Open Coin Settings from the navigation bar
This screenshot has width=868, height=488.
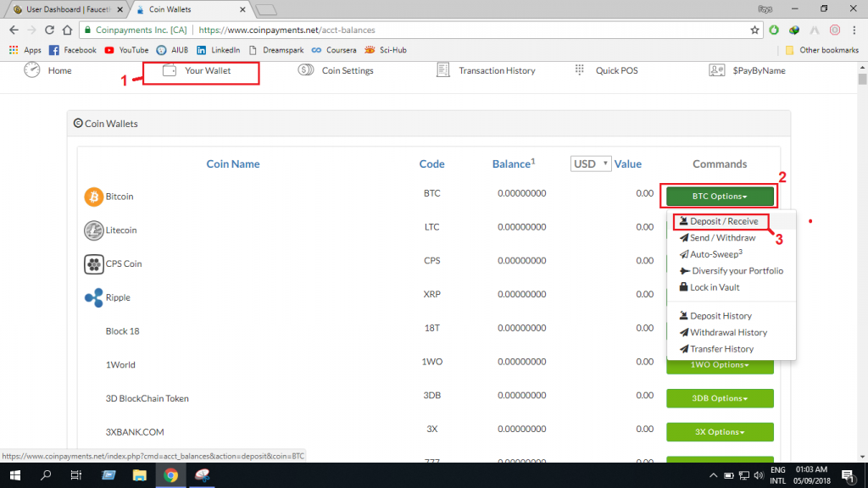tap(337, 70)
